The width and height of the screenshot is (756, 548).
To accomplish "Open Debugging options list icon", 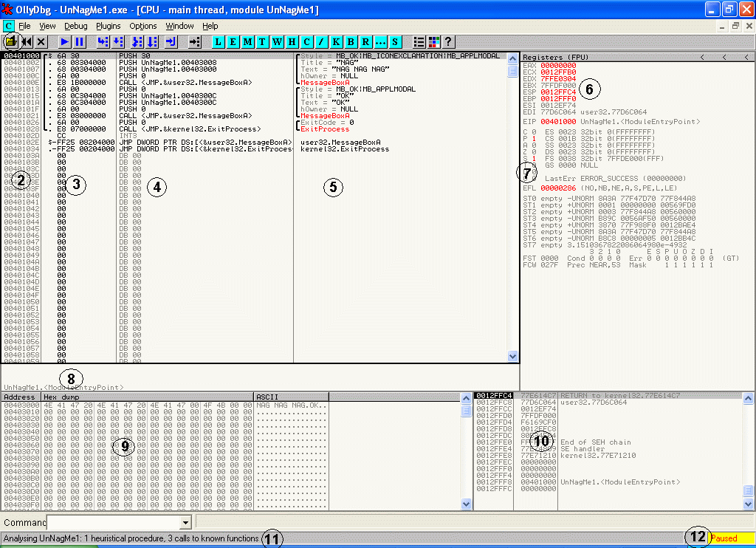I will (x=419, y=42).
